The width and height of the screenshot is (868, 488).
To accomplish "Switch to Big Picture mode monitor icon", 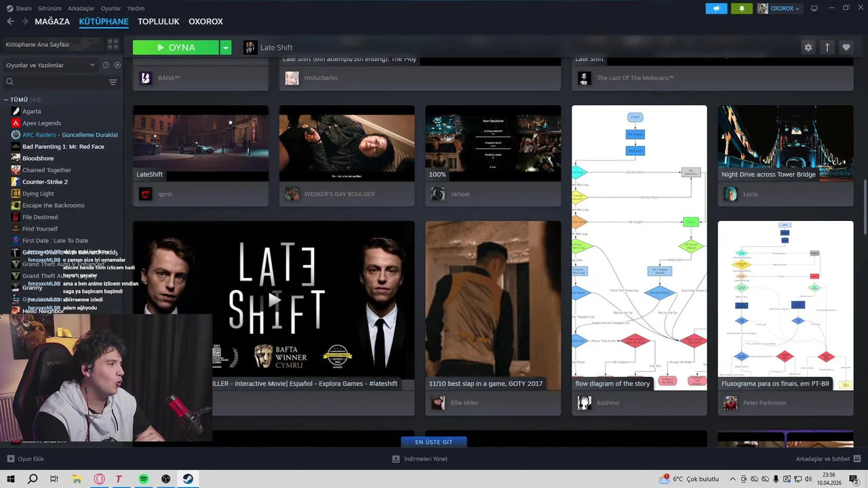I will tap(814, 8).
